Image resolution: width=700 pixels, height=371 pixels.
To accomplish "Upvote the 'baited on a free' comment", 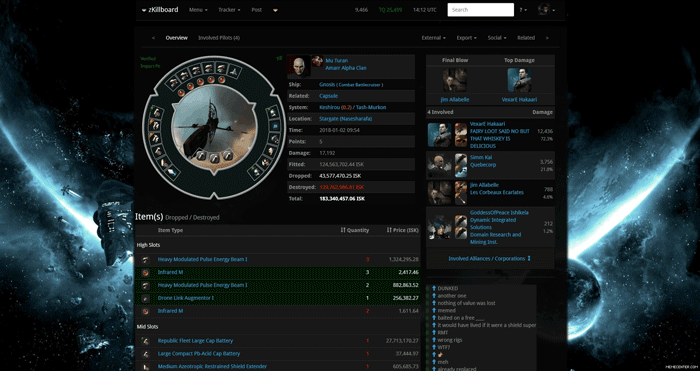I will (x=433, y=318).
